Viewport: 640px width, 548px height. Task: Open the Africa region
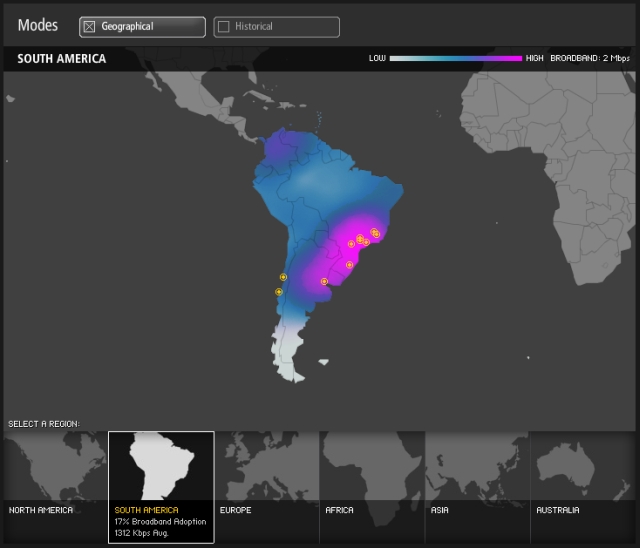(372, 487)
